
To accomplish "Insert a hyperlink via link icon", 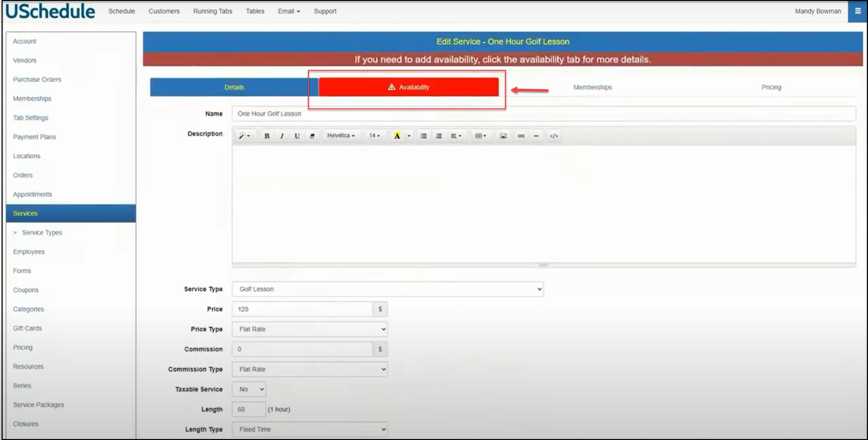I will click(x=521, y=136).
